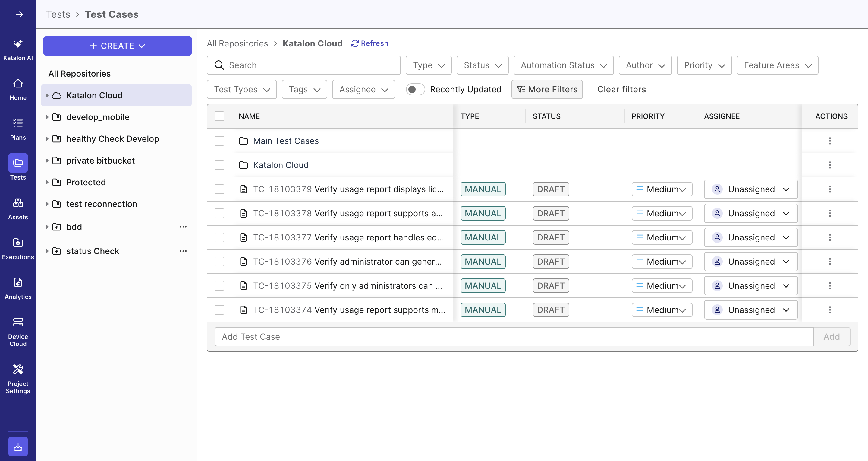Image resolution: width=868 pixels, height=461 pixels.
Task: Open actions menu for TC-18103376
Action: click(x=830, y=261)
